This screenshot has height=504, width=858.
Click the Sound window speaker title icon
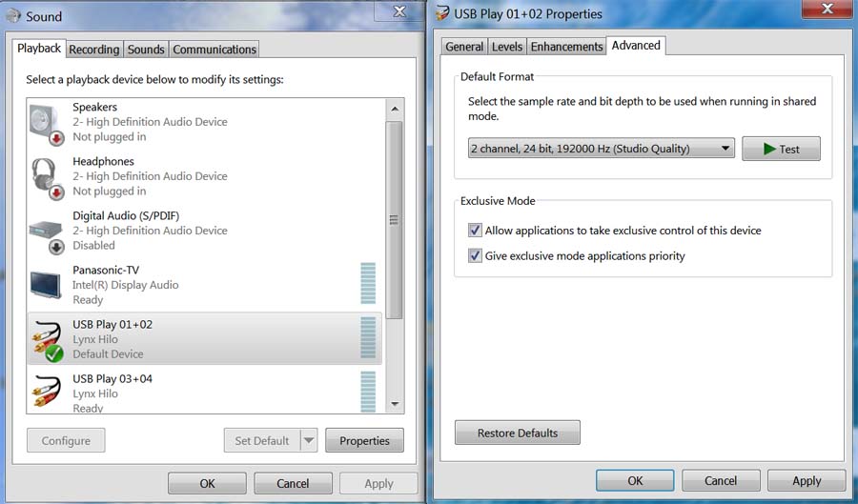coord(12,15)
